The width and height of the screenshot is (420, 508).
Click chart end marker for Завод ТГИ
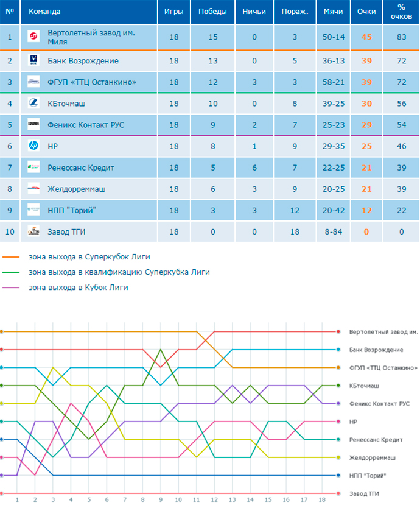(x=338, y=493)
